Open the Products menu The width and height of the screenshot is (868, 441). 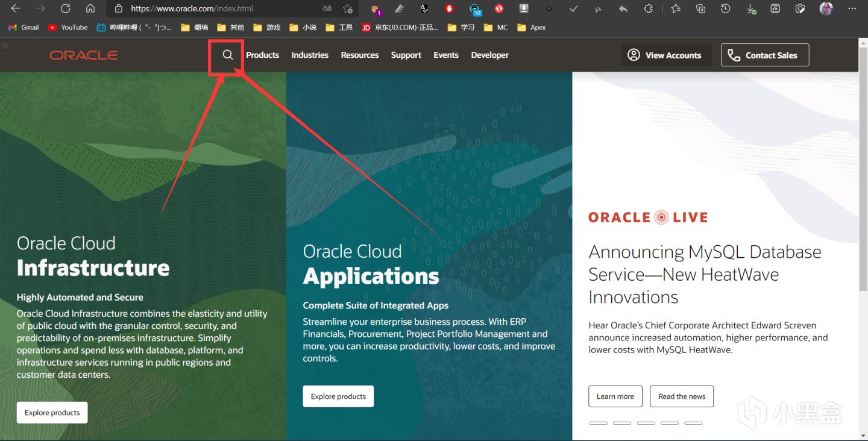[x=262, y=55]
